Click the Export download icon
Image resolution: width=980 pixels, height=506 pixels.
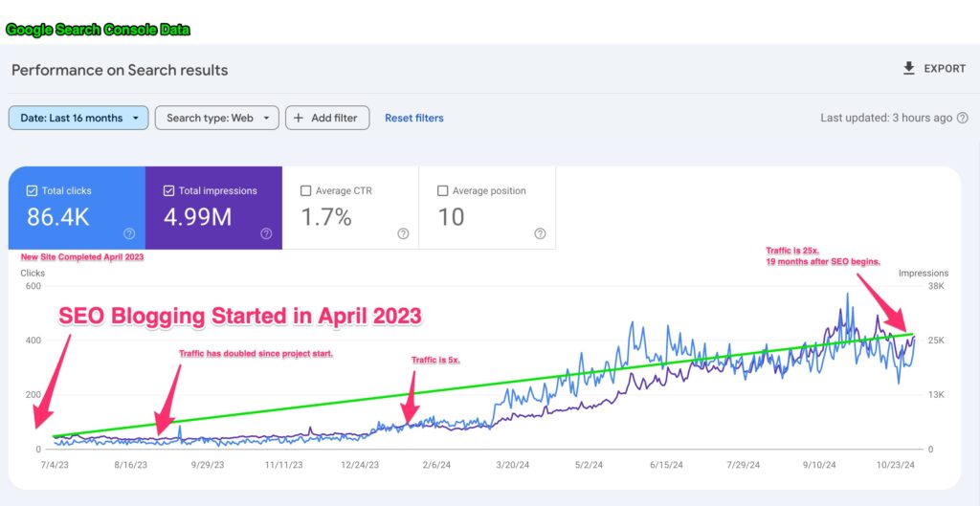[909, 69]
